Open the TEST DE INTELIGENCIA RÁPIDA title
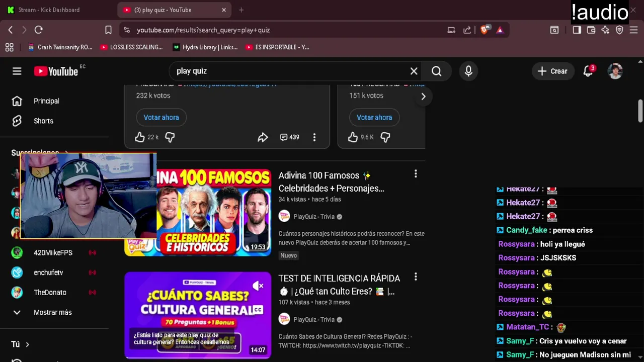644x362 pixels. (x=339, y=285)
